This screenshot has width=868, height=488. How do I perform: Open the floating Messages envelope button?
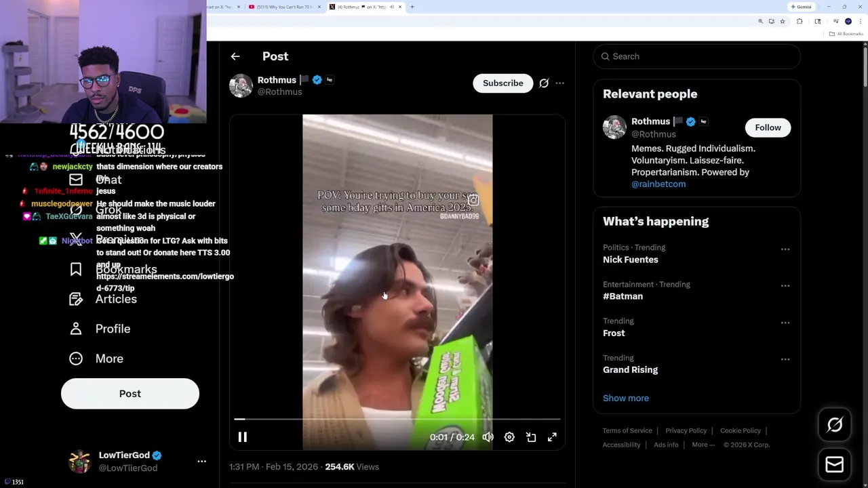tap(835, 465)
